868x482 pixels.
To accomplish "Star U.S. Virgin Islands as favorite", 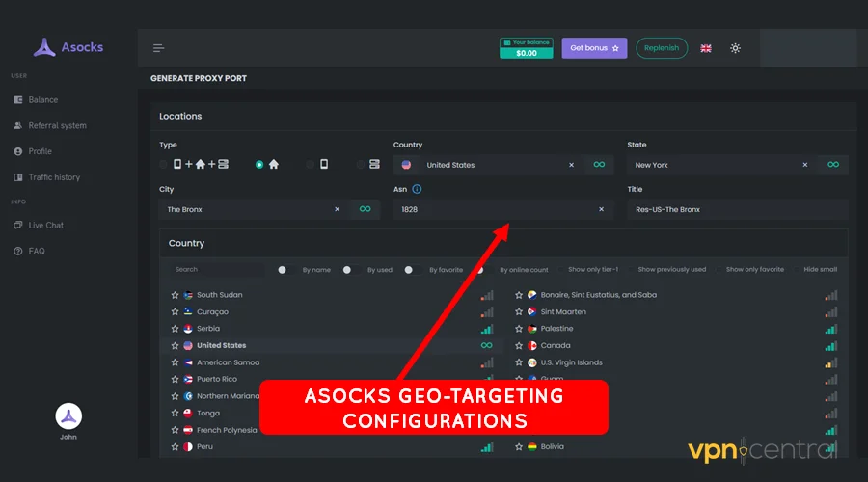I will click(519, 362).
